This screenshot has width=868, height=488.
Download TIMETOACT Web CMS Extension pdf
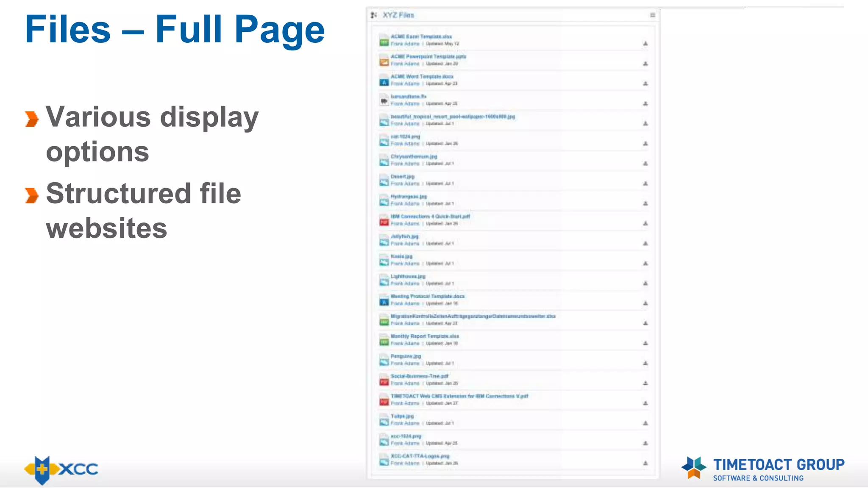pyautogui.click(x=645, y=403)
